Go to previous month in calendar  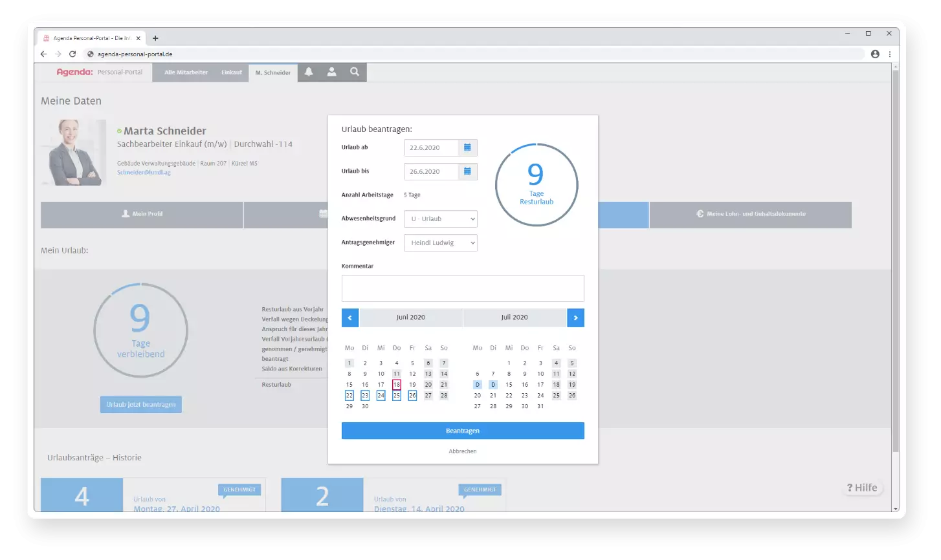350,318
